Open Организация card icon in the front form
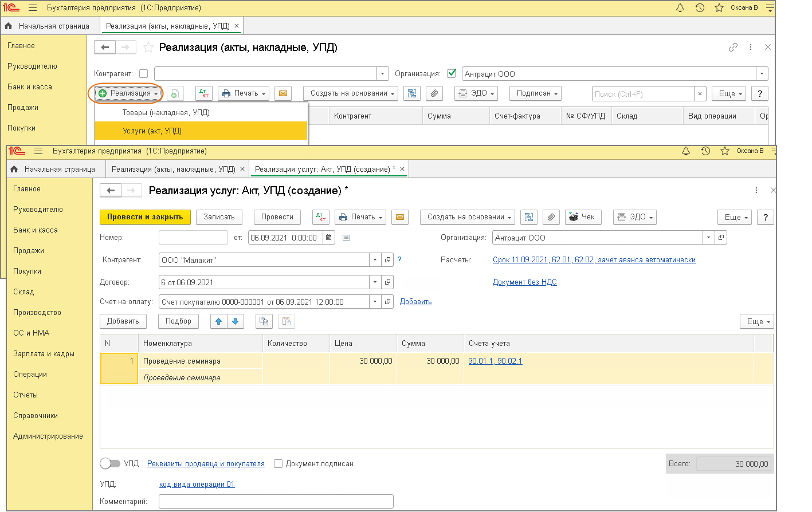 721,238
